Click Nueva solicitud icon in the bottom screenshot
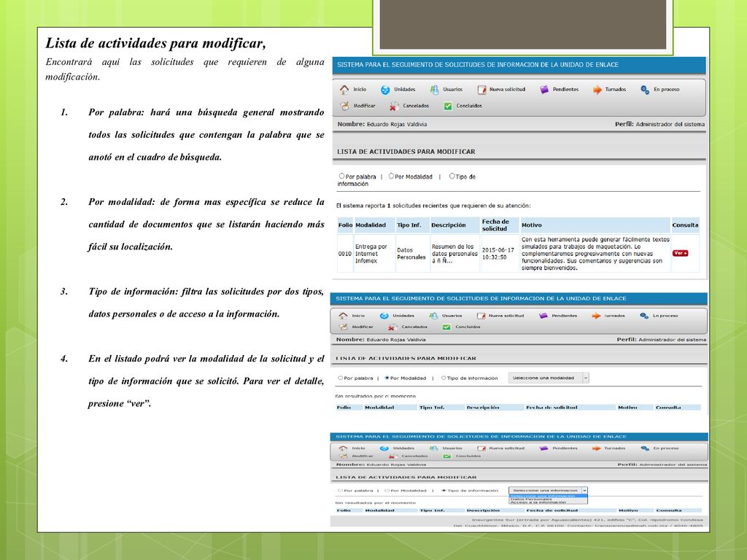Viewport: 747px width, 560px height. click(x=481, y=448)
